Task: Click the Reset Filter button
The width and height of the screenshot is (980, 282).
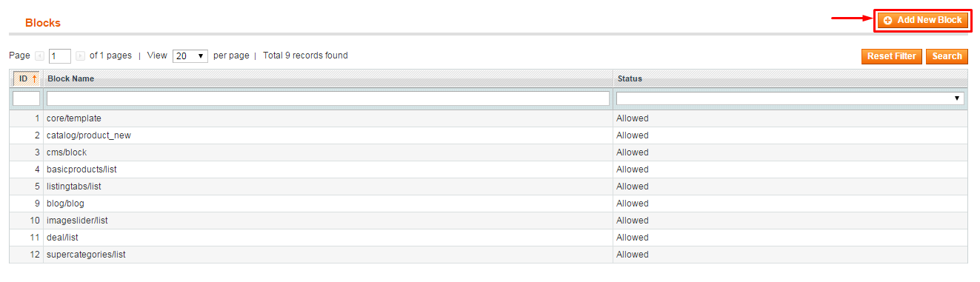Action: click(892, 56)
